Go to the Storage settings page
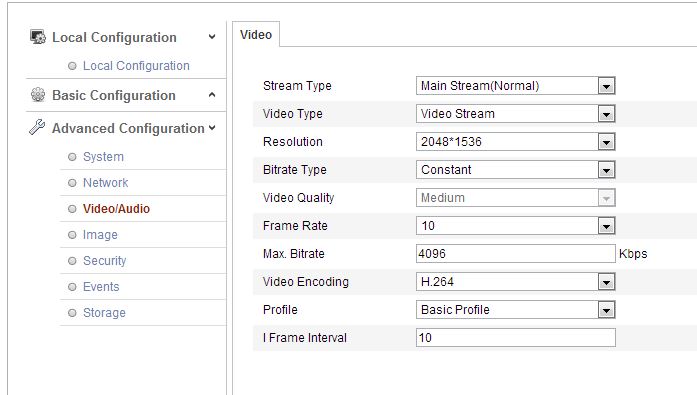Screen dimensions: 697x395 (x=104, y=312)
